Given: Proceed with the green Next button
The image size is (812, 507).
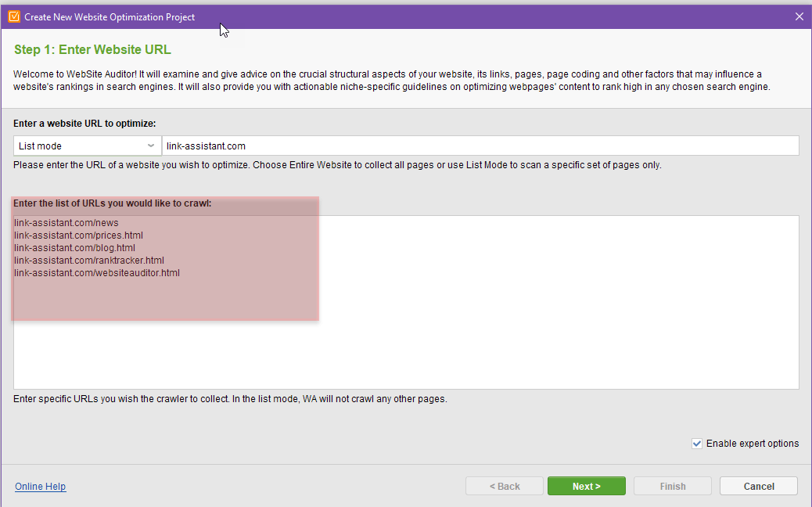Looking at the screenshot, I should click(x=586, y=486).
